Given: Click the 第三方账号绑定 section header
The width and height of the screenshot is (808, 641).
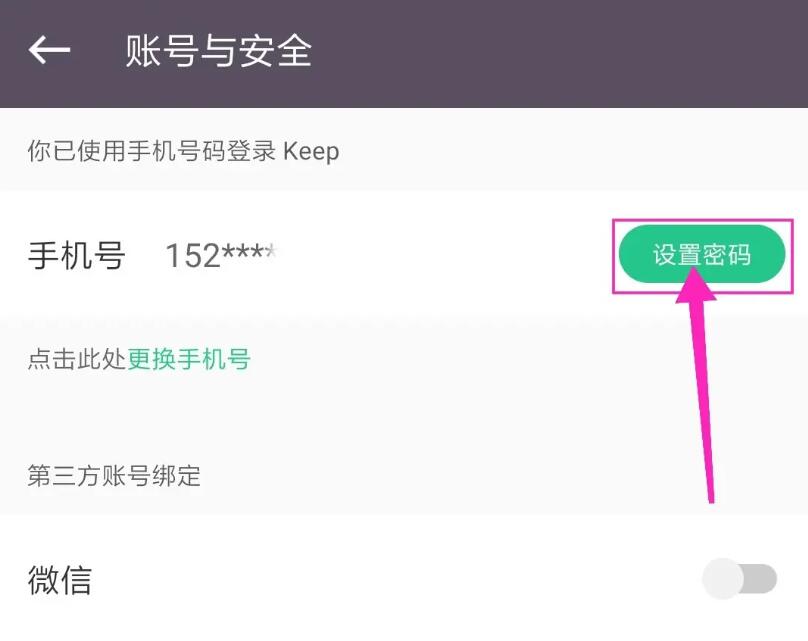Looking at the screenshot, I should coord(114,475).
